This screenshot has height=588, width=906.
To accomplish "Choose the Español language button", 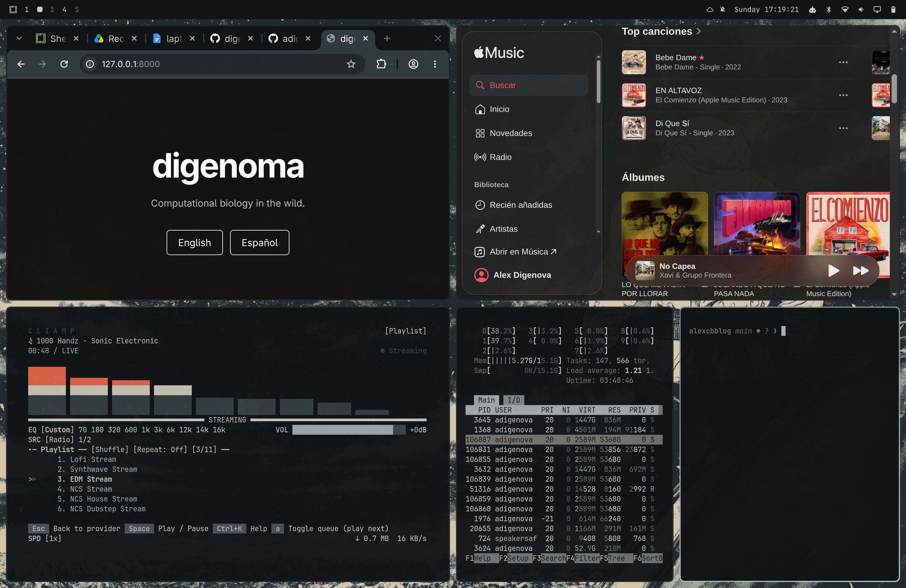I will click(260, 242).
